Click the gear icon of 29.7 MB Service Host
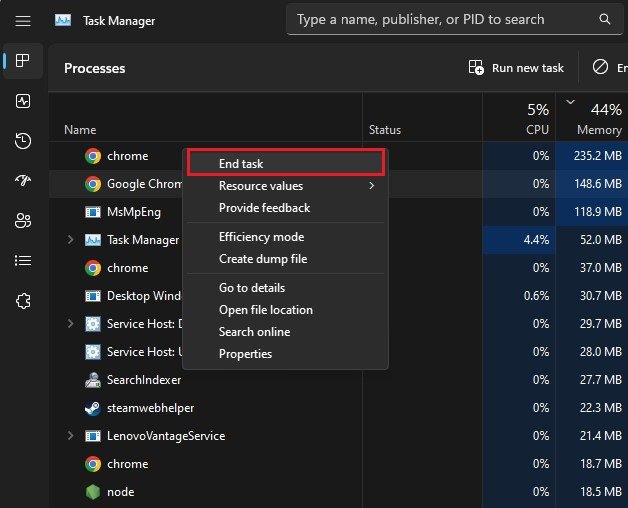628x508 pixels. [93, 324]
